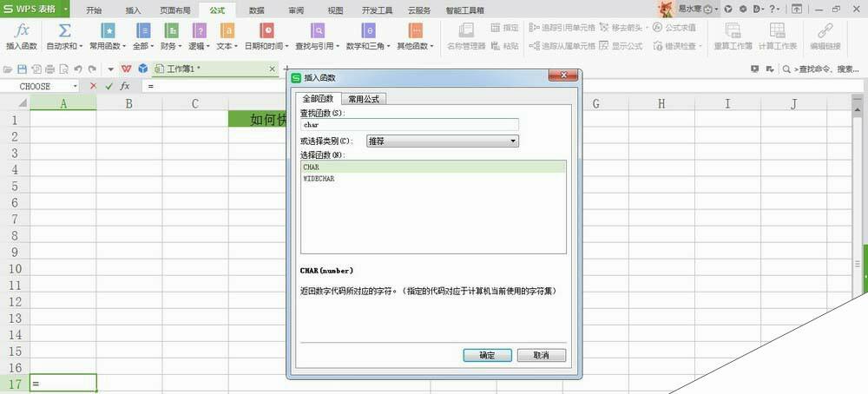Select WIDECHAR in the function list
Viewport: 868px width, 394px height.
click(x=433, y=179)
